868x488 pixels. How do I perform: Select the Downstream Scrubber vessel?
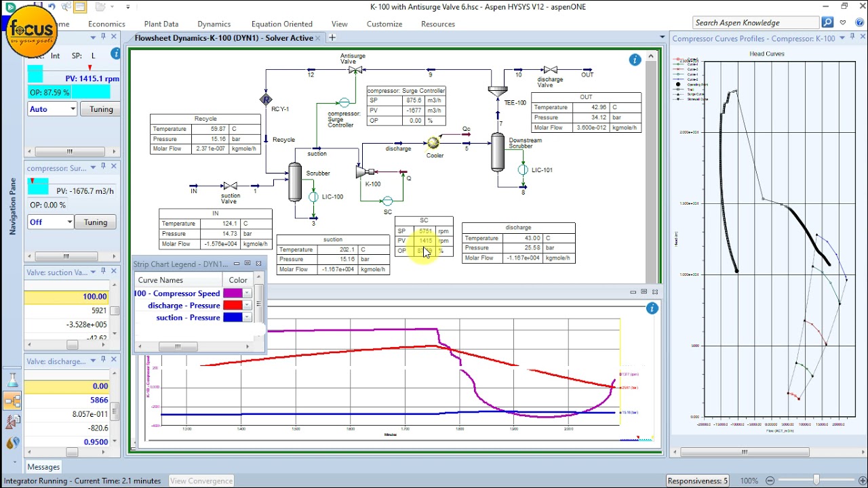498,152
